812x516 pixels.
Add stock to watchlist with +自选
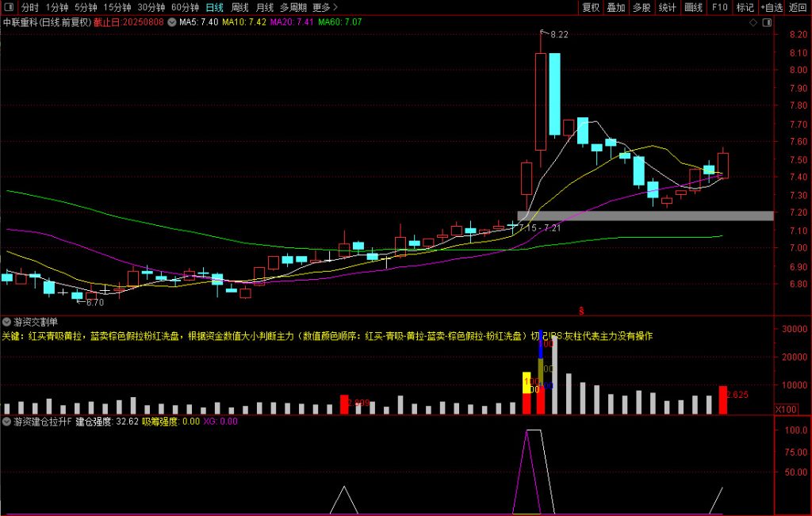click(772, 7)
